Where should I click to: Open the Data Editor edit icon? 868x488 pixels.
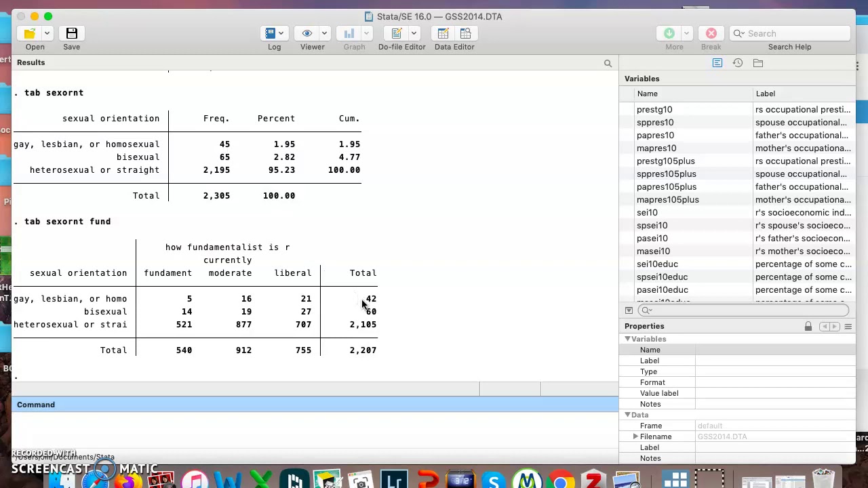coord(443,33)
